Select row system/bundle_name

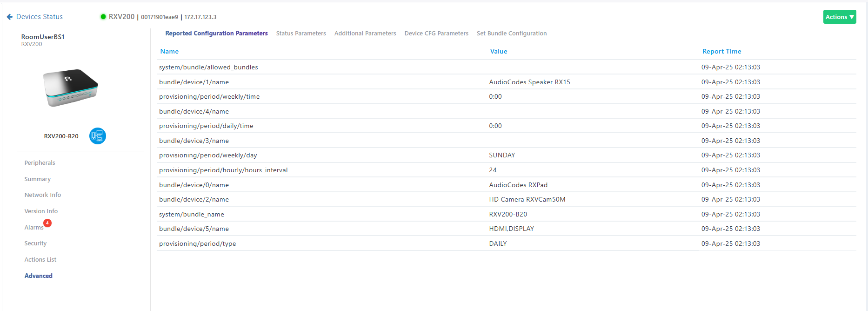[507, 214]
